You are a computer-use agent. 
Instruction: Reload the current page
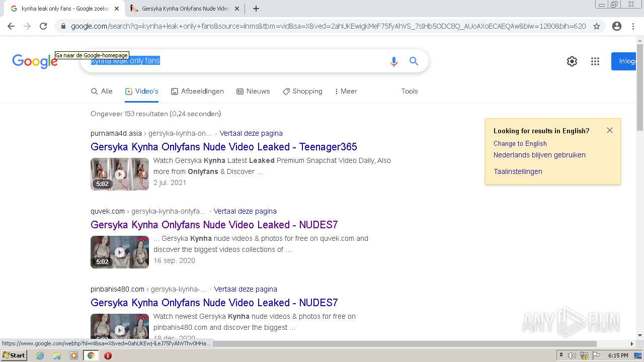(x=43, y=26)
